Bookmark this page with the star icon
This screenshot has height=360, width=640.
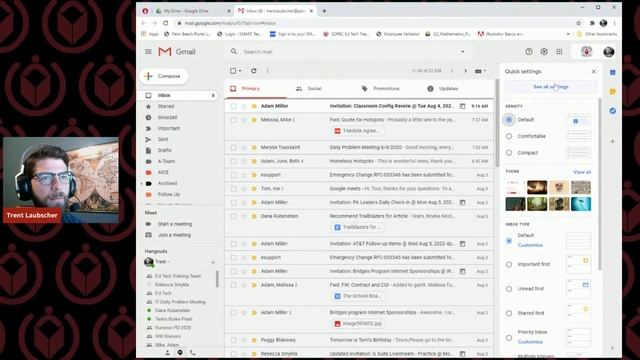click(578, 23)
